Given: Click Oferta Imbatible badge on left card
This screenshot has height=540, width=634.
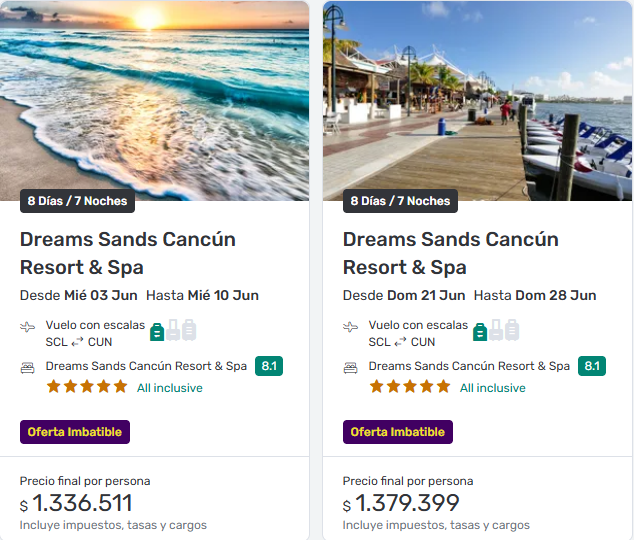Looking at the screenshot, I should (75, 432).
